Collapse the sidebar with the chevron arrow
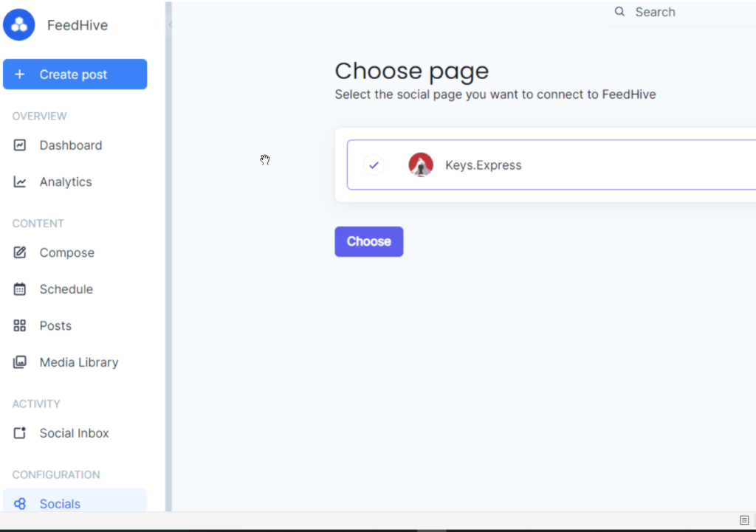 [171, 25]
